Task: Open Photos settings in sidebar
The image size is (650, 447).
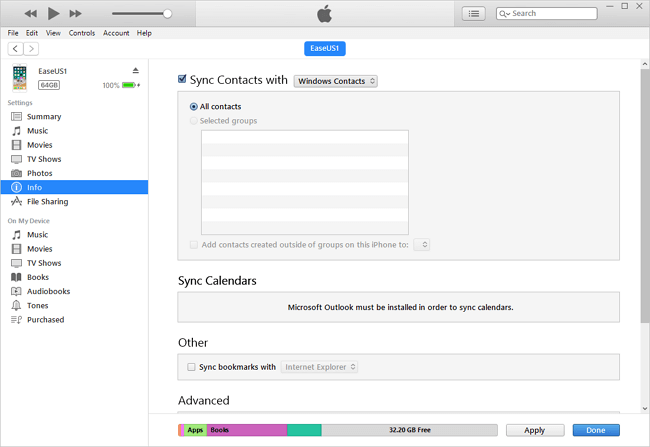Action: [40, 173]
